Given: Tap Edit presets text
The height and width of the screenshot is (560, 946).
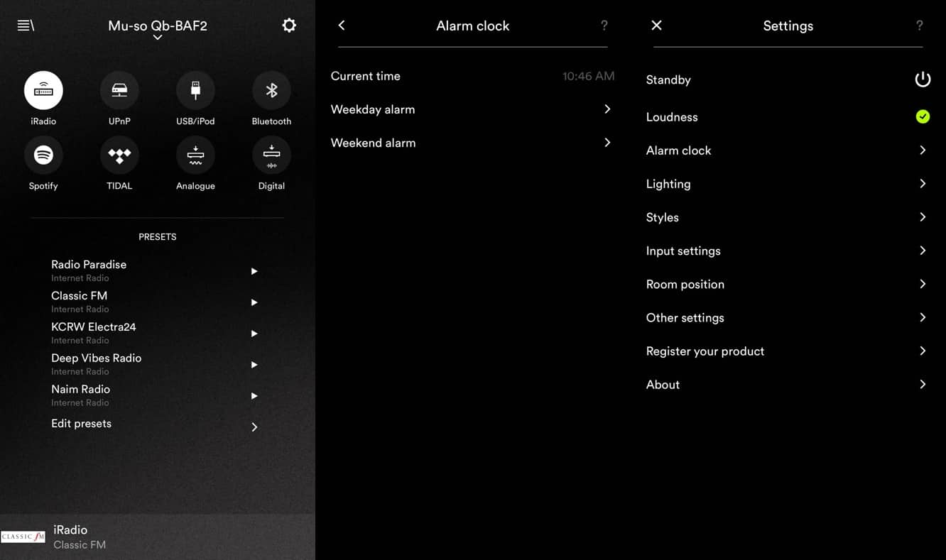Looking at the screenshot, I should pyautogui.click(x=81, y=424).
